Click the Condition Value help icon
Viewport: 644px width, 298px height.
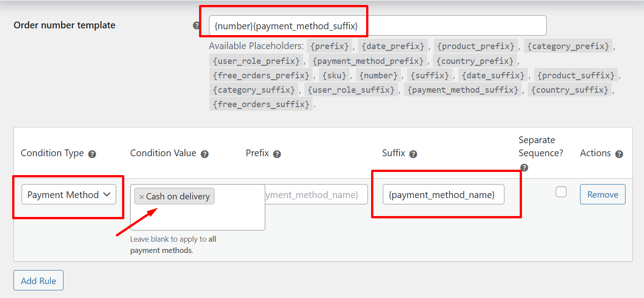pos(205,154)
